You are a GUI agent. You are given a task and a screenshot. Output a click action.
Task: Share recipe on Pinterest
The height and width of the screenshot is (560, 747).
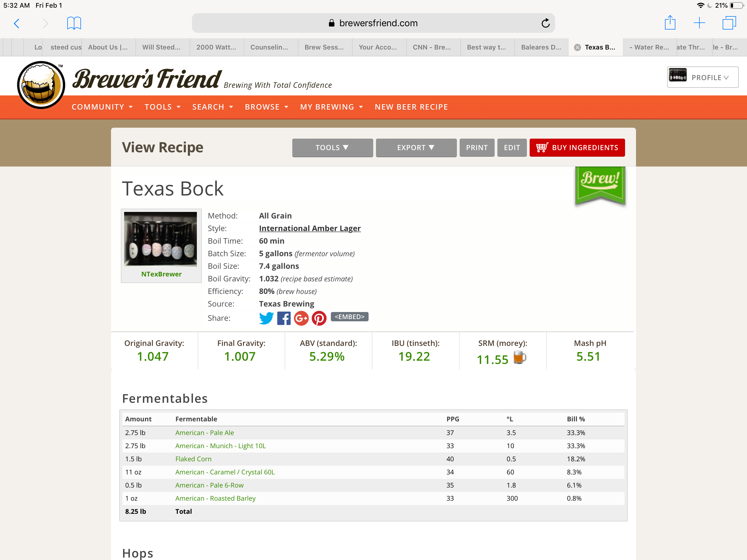tap(319, 318)
